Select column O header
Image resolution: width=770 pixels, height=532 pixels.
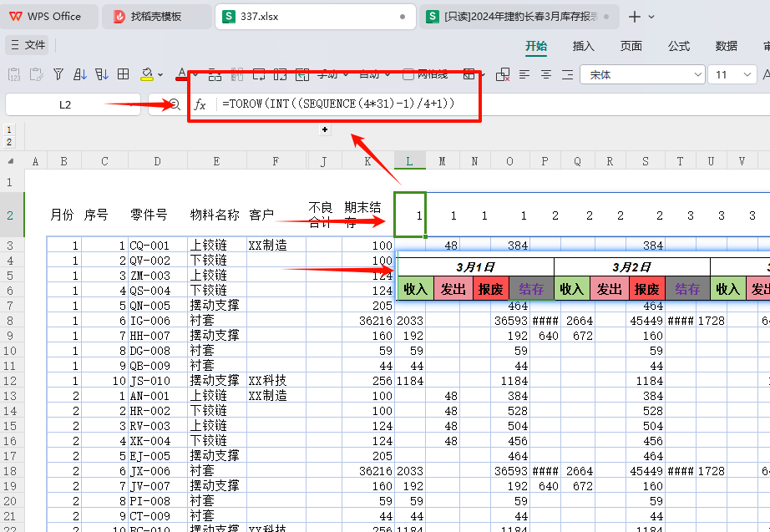point(509,161)
